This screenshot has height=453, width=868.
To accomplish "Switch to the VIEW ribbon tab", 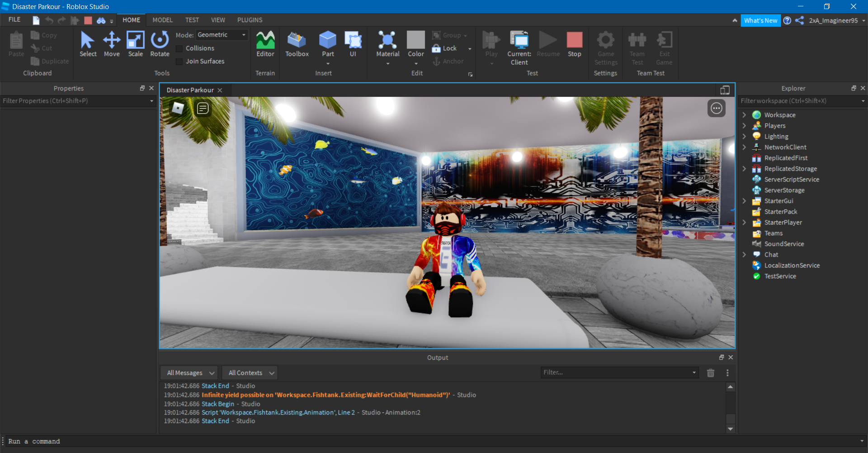I will pyautogui.click(x=218, y=20).
